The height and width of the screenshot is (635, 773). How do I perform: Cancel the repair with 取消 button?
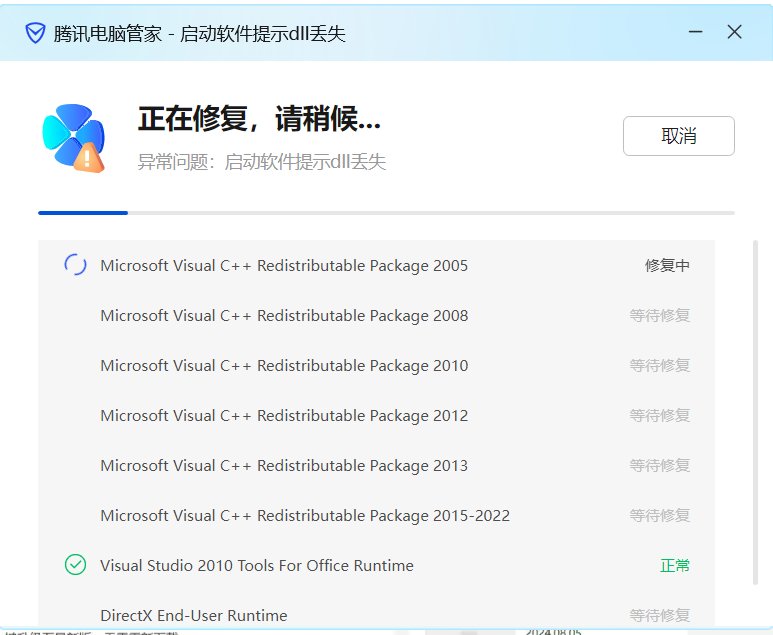point(678,136)
